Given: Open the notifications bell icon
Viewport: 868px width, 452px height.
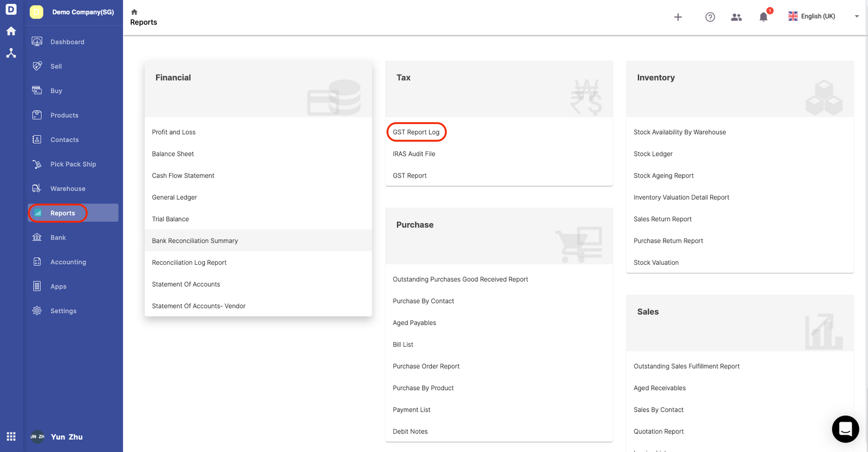Looking at the screenshot, I should tap(763, 17).
